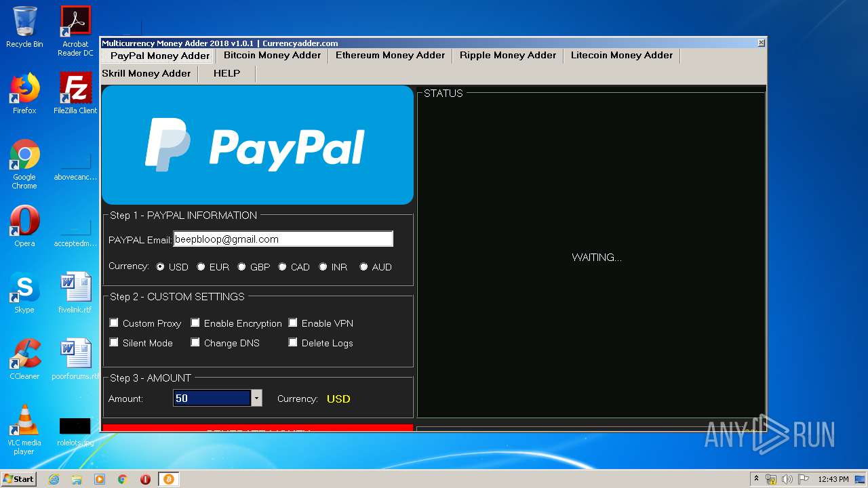Viewport: 868px width, 488px height.
Task: Close the Multicurrency Money Adder window
Action: 761,43
